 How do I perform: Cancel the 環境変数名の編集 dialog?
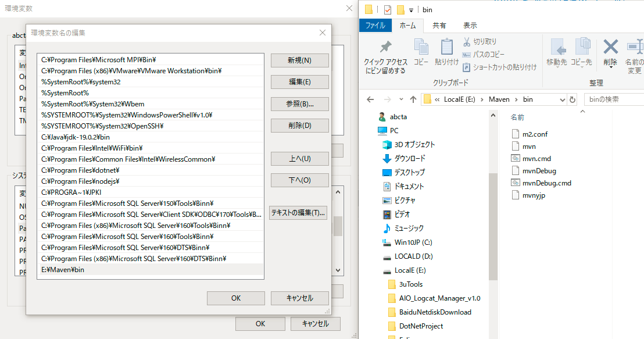[x=300, y=298]
